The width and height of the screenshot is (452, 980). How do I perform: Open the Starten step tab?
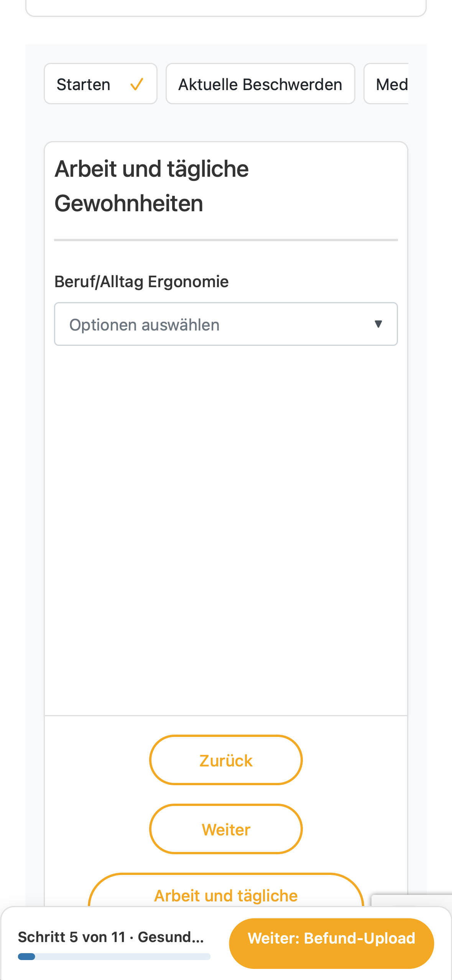coord(100,84)
